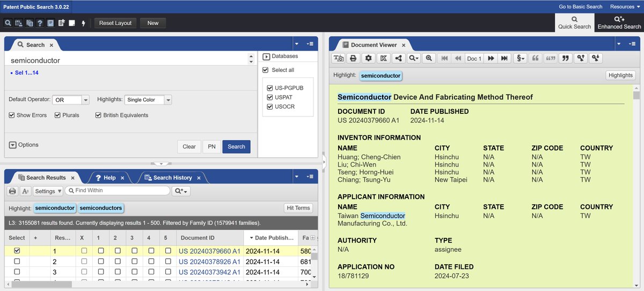Close the Search History tab

(x=199, y=178)
